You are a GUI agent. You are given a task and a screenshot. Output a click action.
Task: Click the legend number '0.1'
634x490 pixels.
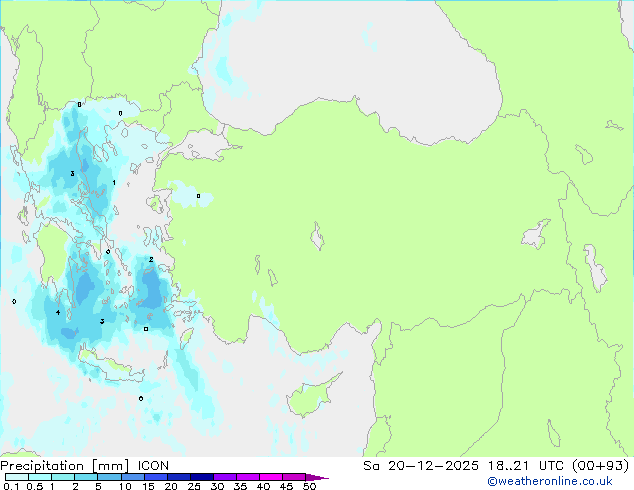(x=11, y=486)
